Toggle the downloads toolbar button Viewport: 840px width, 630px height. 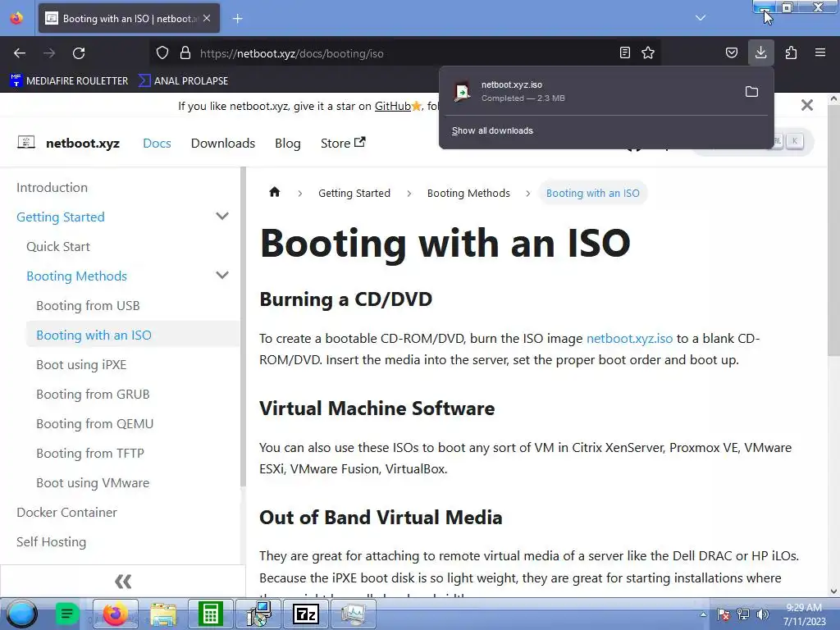click(x=760, y=52)
